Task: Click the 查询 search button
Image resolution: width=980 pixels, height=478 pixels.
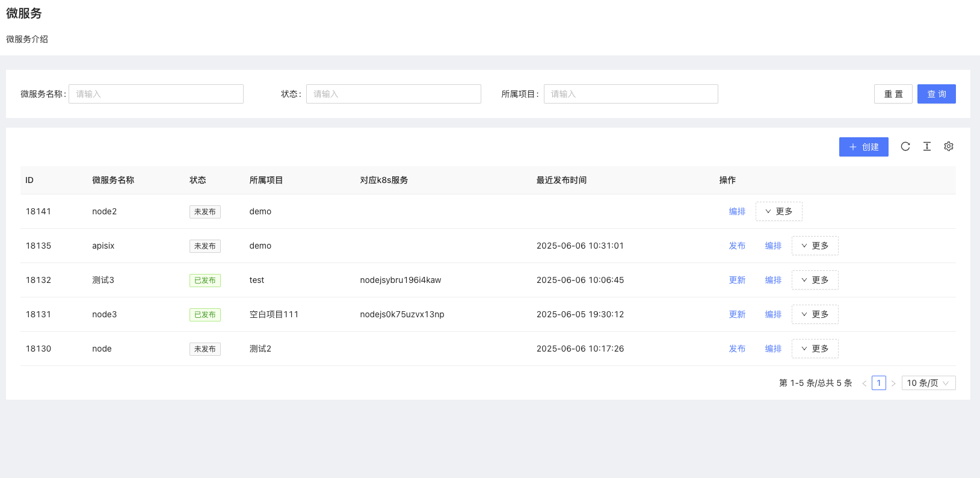Action: click(937, 94)
